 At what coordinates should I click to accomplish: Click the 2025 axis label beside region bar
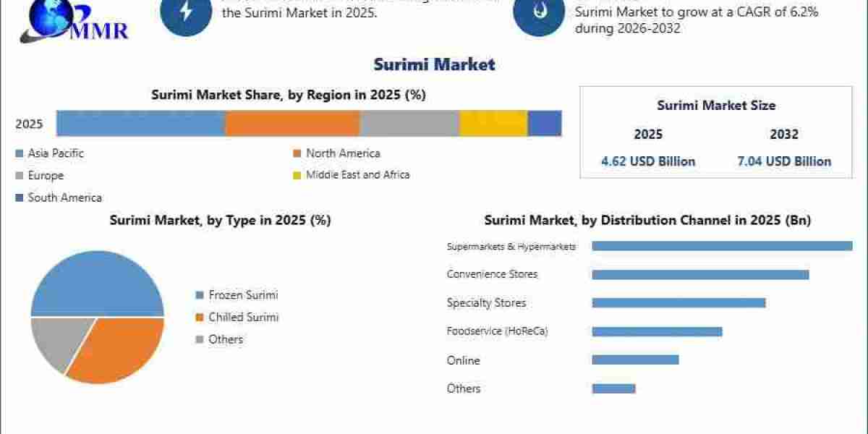point(29,124)
